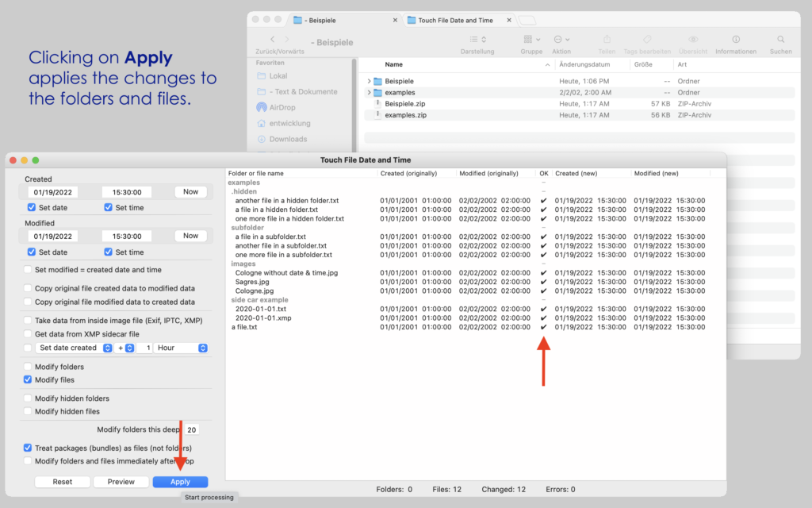Close the Touch File Date and Time tab

point(509,20)
